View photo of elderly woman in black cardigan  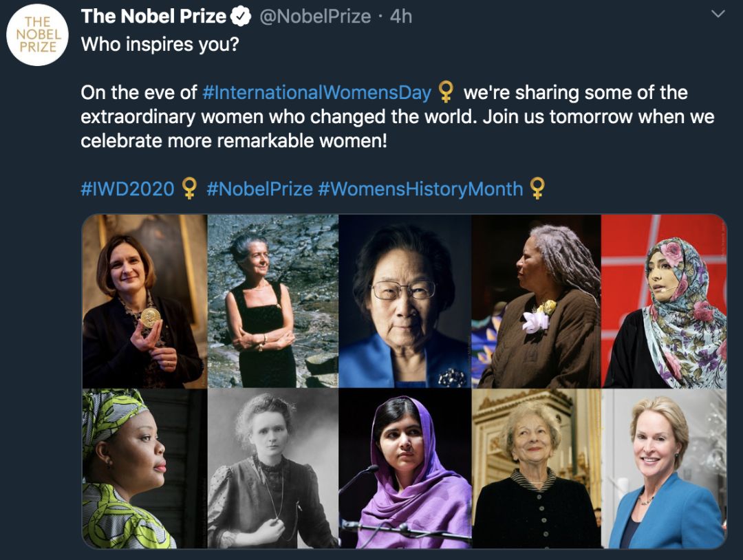click(x=537, y=469)
